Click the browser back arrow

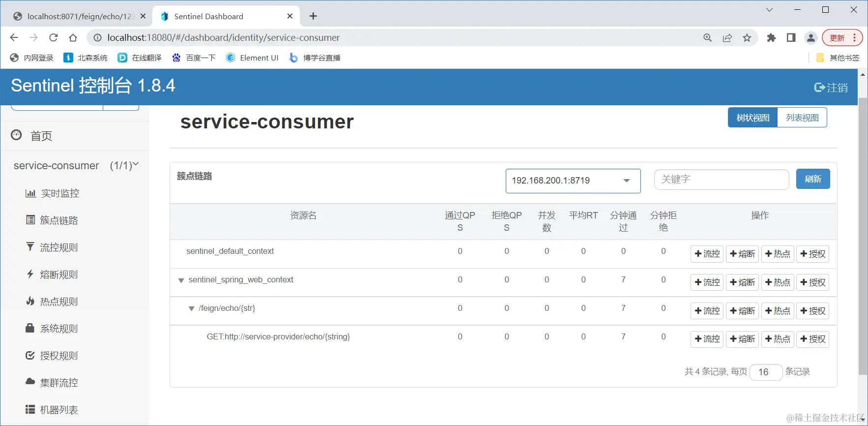tap(14, 37)
